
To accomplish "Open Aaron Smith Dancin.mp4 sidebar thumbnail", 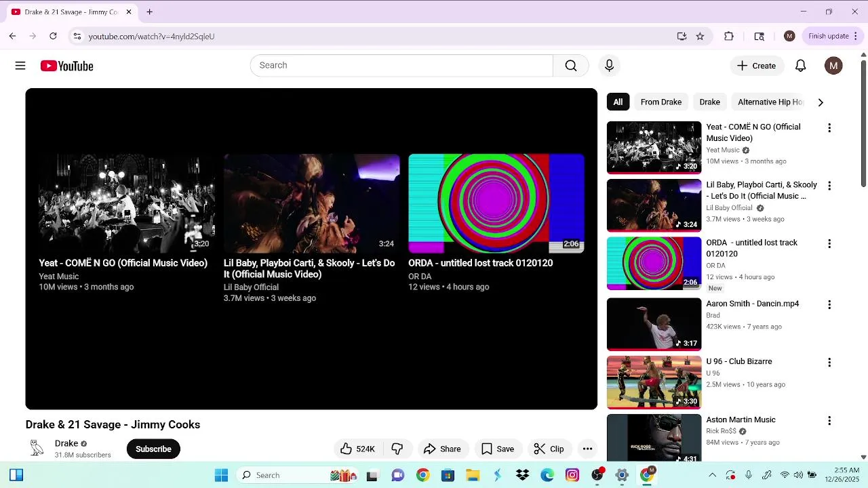I will (x=654, y=325).
